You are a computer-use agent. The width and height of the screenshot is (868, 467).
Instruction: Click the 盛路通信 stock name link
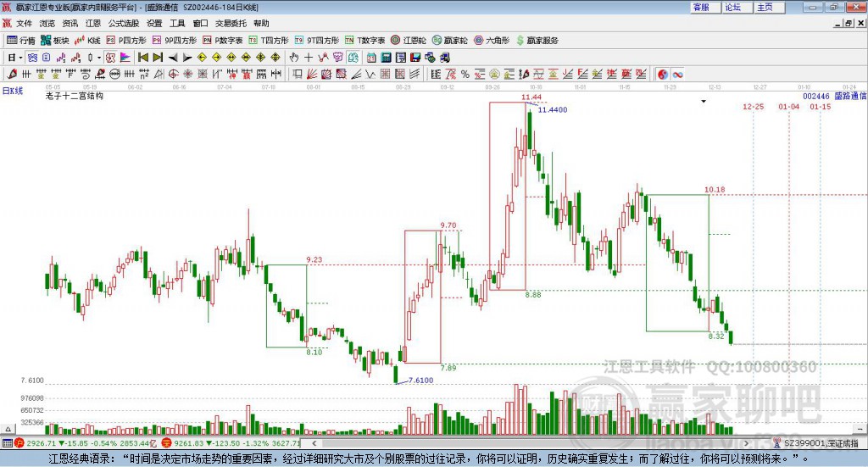[x=851, y=96]
